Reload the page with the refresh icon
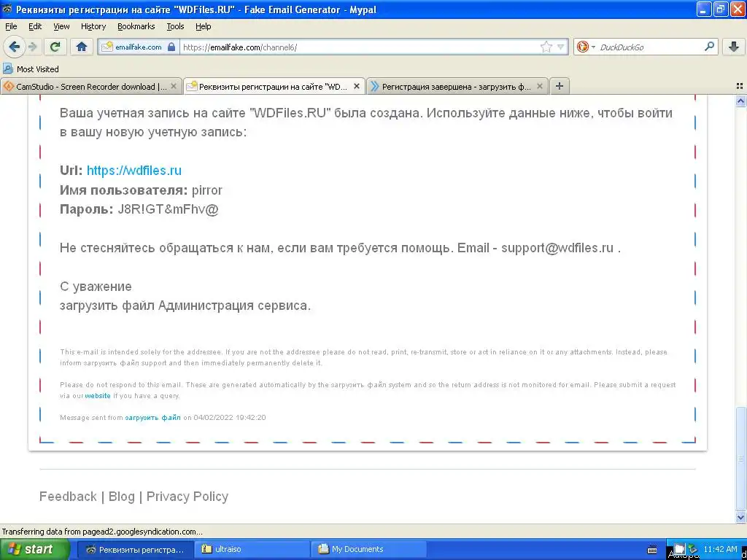 pyautogui.click(x=55, y=47)
